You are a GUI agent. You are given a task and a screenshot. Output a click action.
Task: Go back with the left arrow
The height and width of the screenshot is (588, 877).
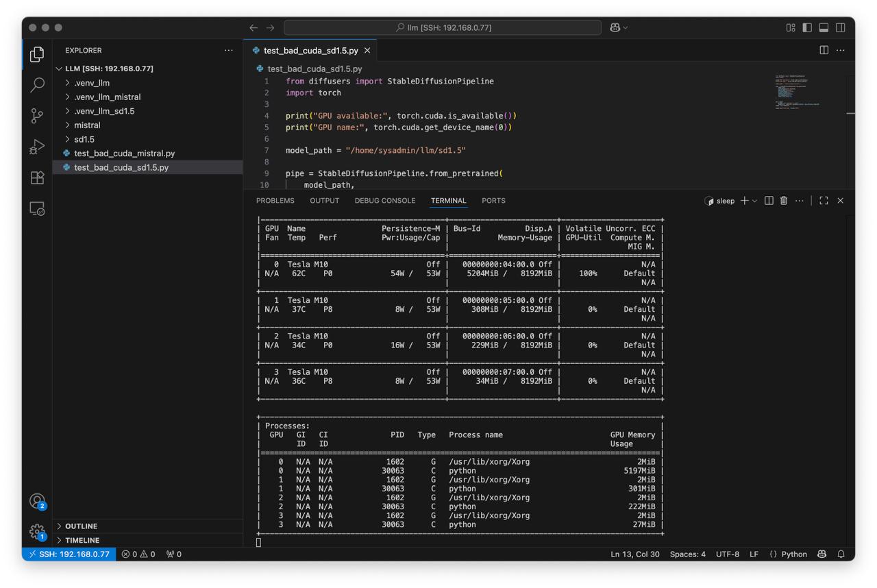click(254, 27)
